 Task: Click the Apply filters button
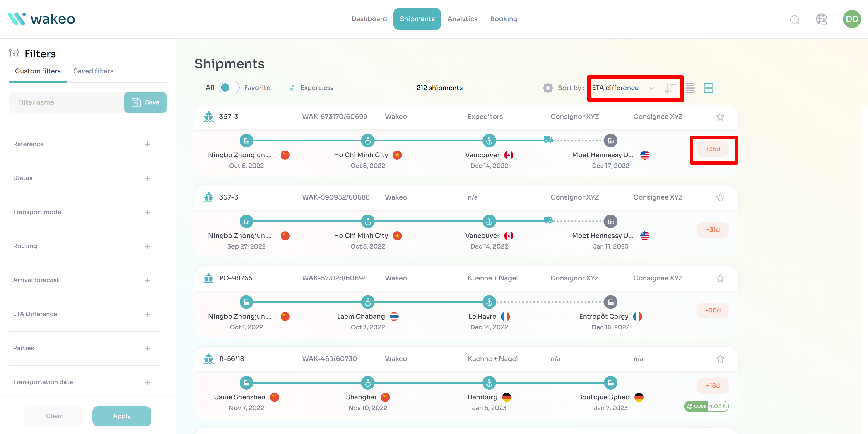coord(122,416)
